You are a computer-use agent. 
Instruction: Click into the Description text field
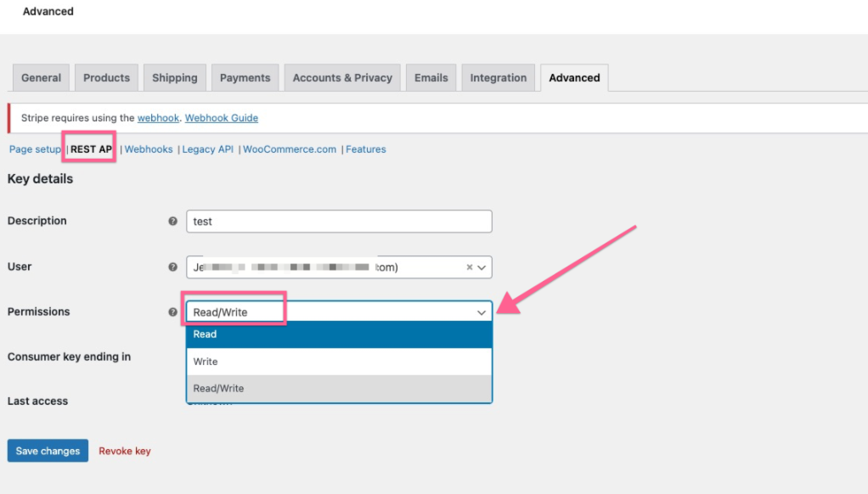pos(339,222)
